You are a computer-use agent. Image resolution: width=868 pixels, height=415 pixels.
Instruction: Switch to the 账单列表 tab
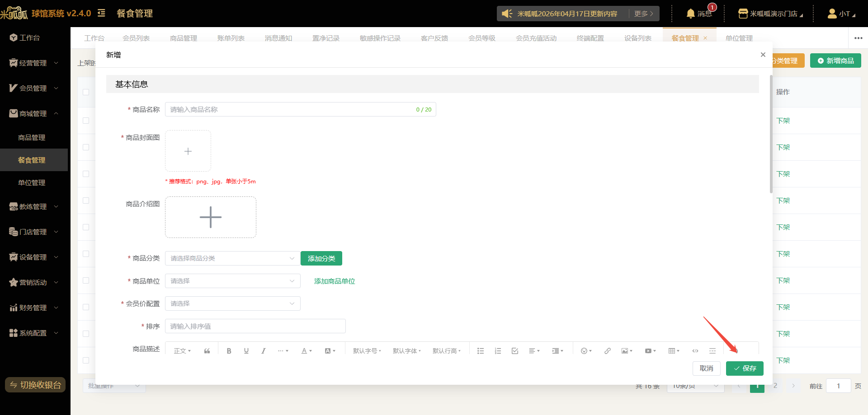pos(231,38)
